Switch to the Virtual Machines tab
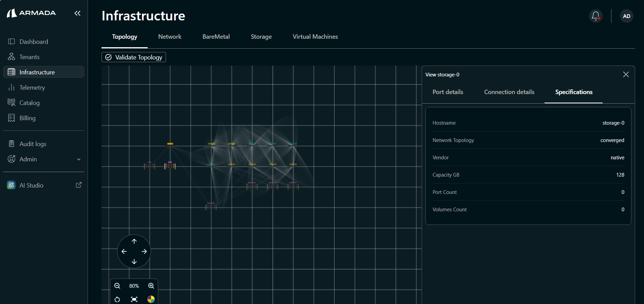Image resolution: width=644 pixels, height=304 pixels. [315, 37]
